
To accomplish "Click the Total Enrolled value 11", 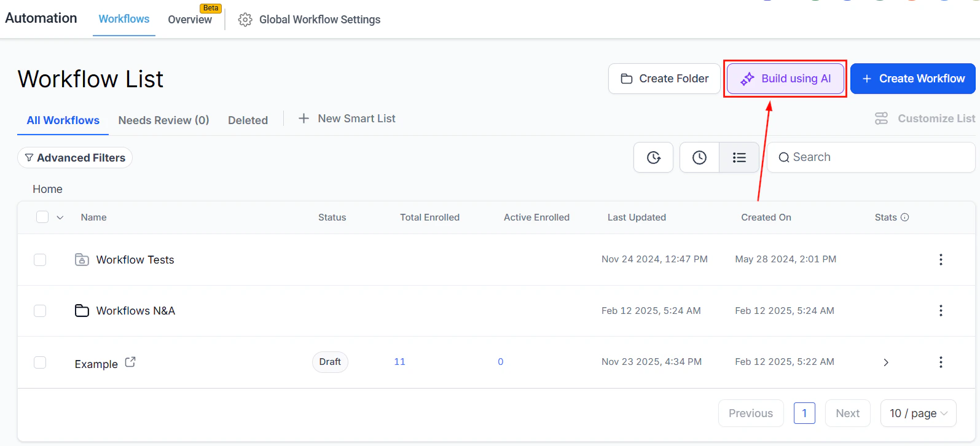I will click(x=399, y=362).
